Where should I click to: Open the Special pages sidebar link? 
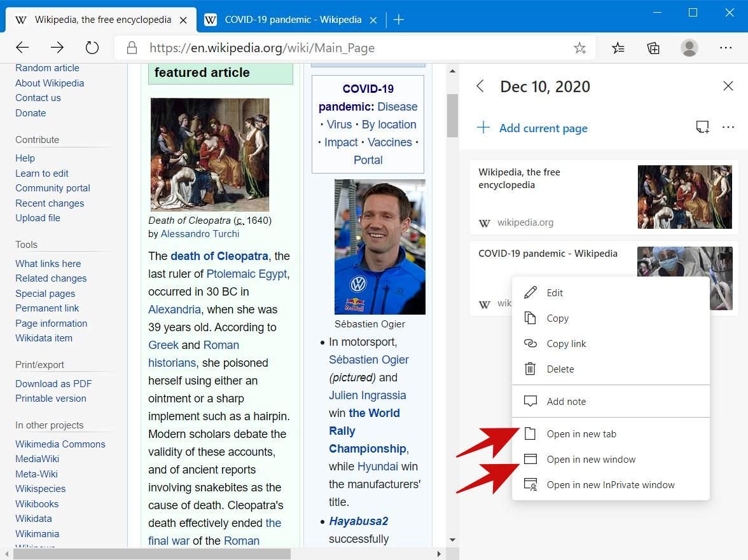45,294
